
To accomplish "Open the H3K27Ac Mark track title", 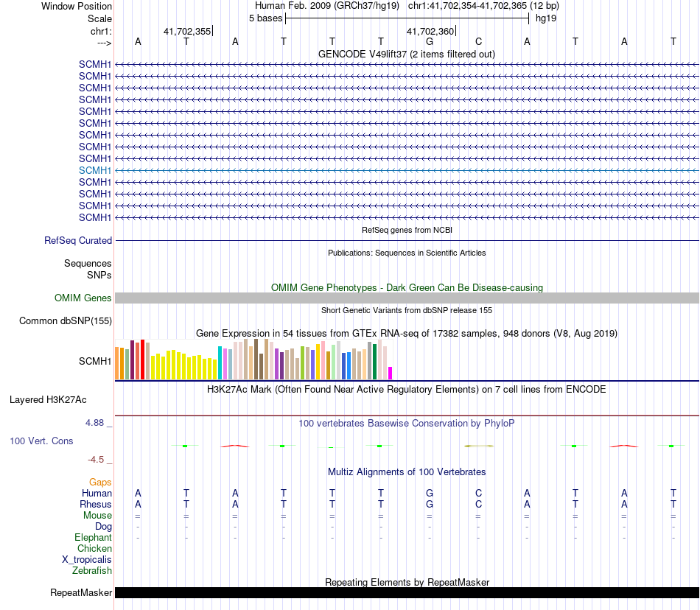I will click(x=407, y=389).
